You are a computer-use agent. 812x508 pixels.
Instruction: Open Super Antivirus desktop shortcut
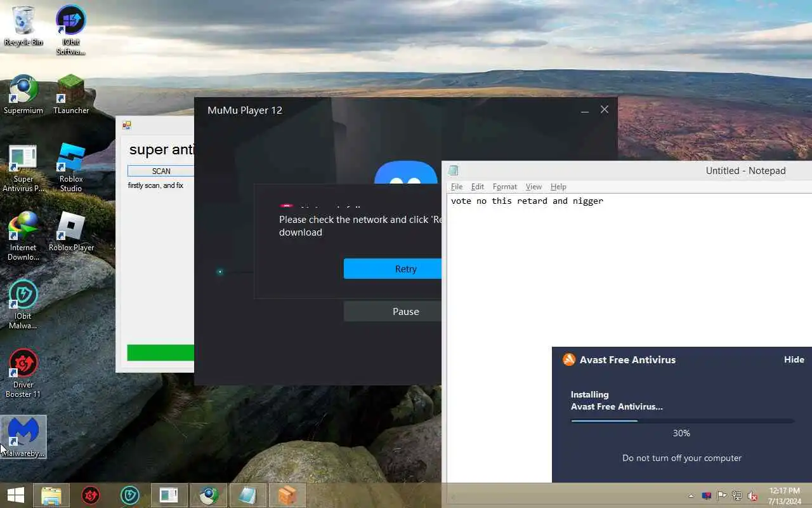pyautogui.click(x=23, y=168)
